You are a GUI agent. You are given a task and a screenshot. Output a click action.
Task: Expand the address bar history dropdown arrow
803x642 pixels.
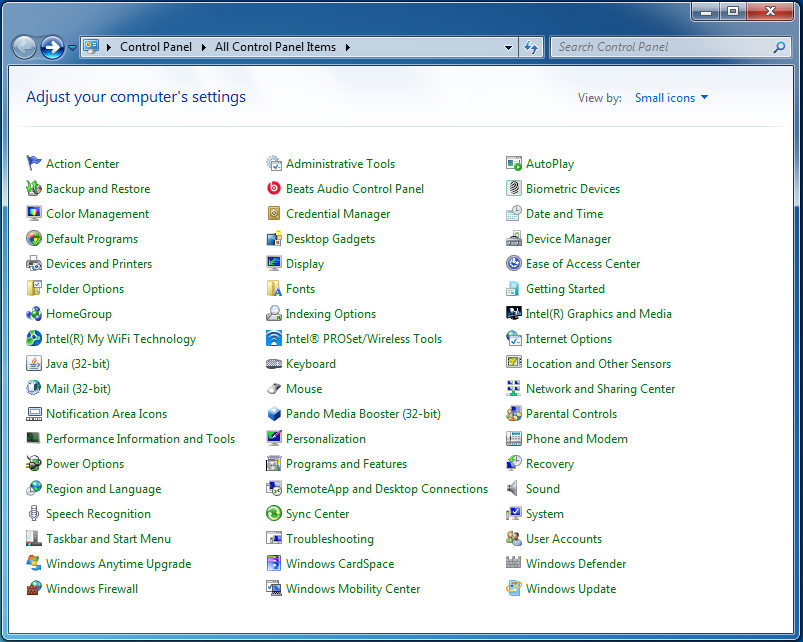coord(508,48)
